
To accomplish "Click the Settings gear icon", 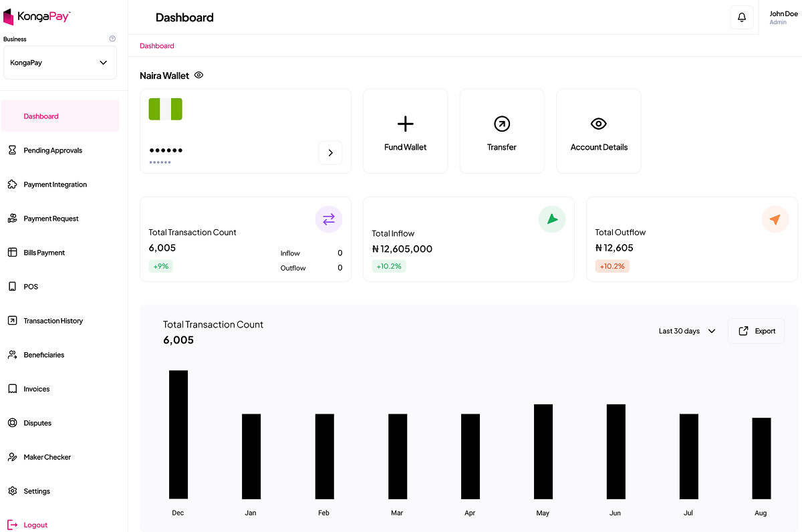I will coord(12,491).
